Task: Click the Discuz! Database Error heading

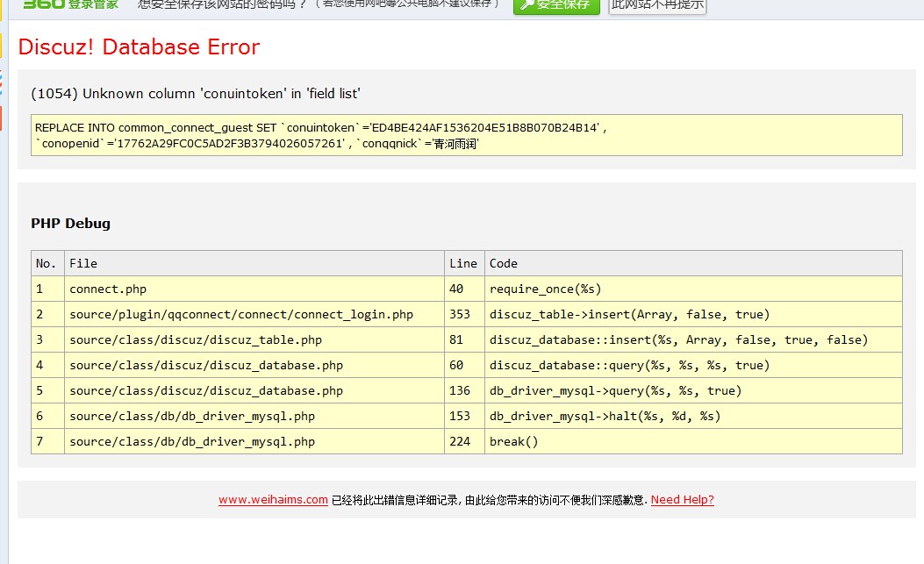Action: pos(139,47)
